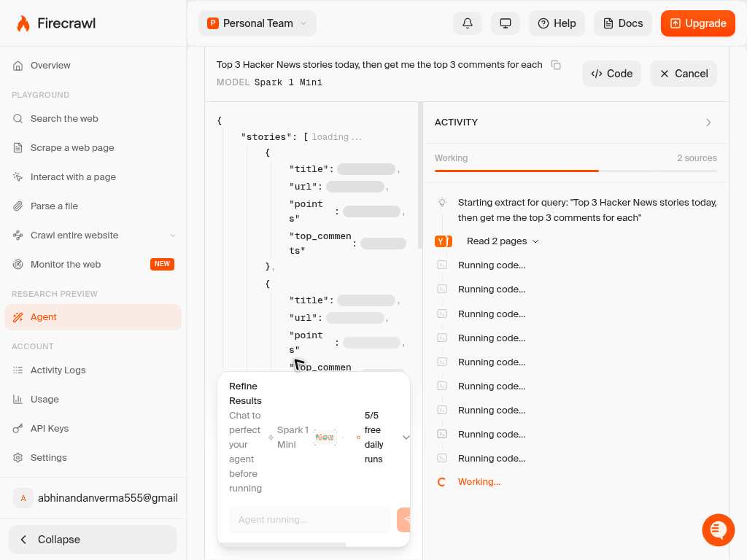Screen dimensions: 747x560
Task: Collapse the sidebar
Action: pyautogui.click(x=93, y=540)
